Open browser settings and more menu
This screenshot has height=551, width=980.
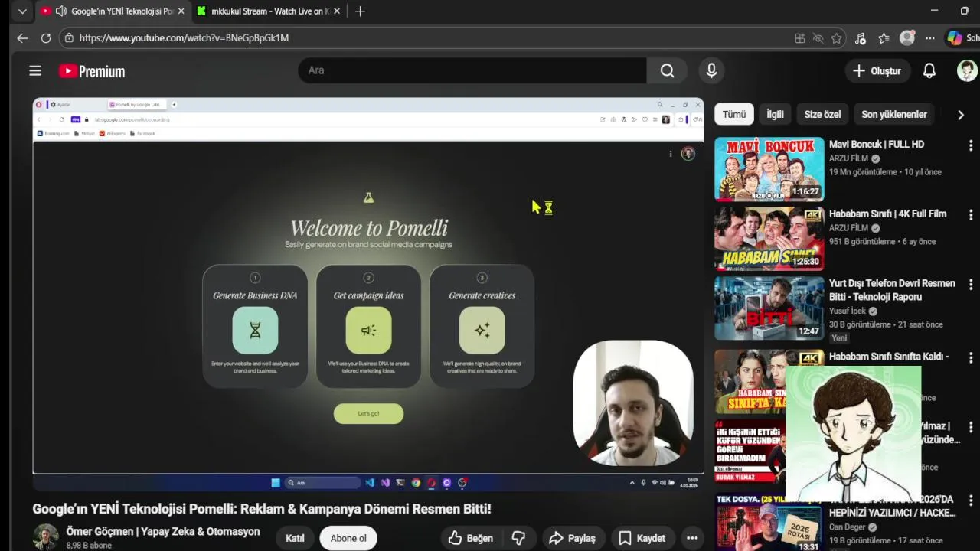click(x=930, y=38)
